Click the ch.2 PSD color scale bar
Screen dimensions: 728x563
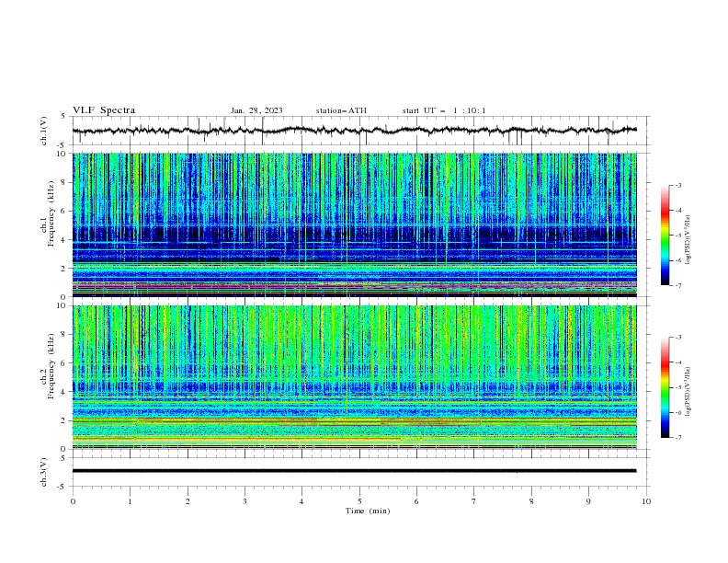pos(665,387)
